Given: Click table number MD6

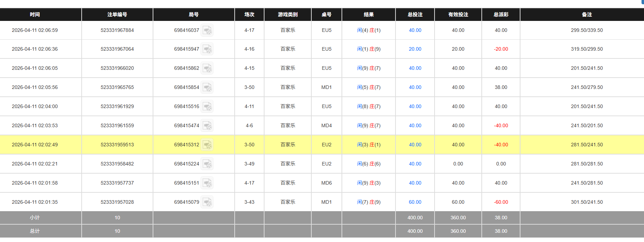Looking at the screenshot, I should click(x=326, y=183).
